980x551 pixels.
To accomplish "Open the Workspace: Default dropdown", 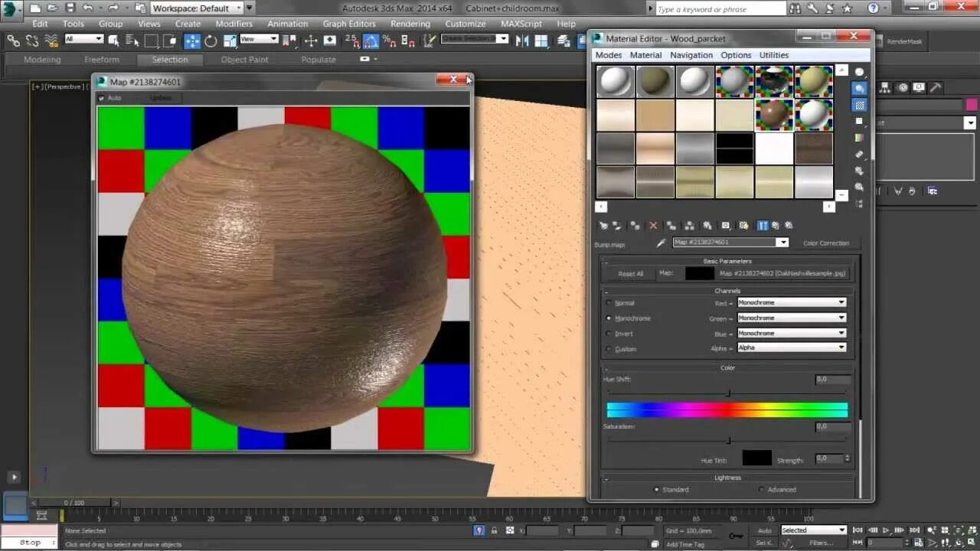I will coord(197,8).
